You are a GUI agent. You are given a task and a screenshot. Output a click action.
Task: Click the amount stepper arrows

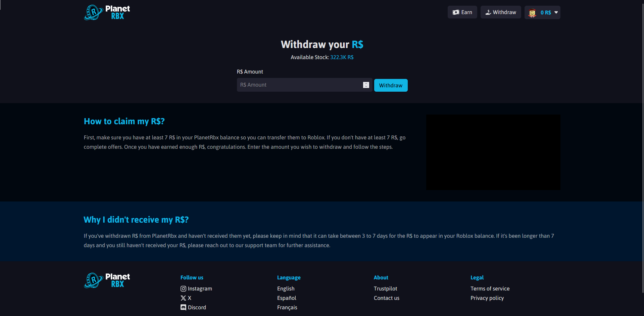click(x=366, y=85)
